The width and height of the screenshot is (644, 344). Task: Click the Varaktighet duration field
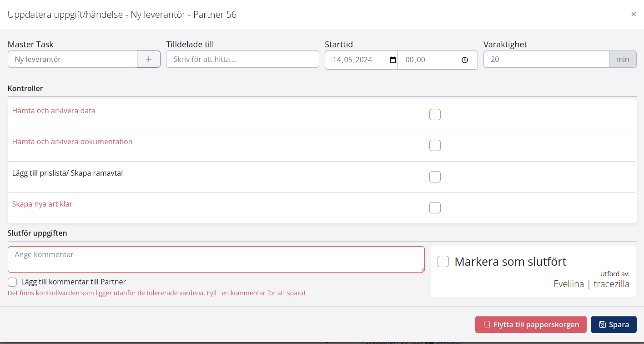[x=546, y=59]
